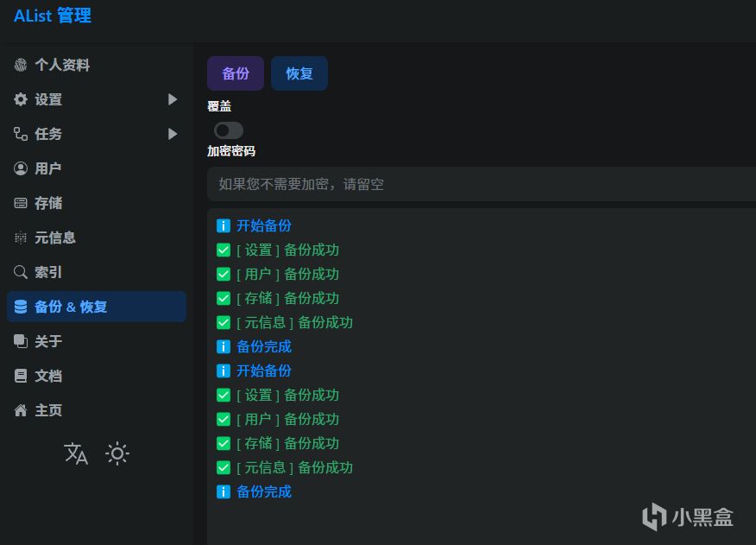Open the 文档 documentation link

(x=48, y=376)
